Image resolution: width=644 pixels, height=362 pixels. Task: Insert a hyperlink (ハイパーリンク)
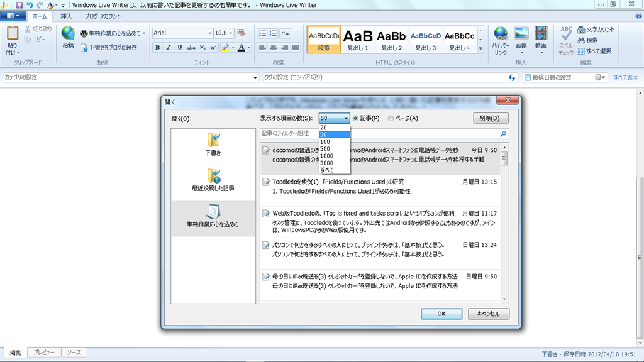501,41
